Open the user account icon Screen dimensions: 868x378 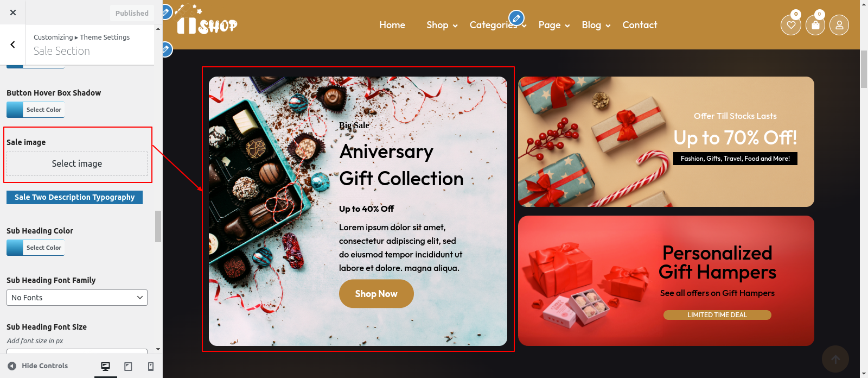839,24
